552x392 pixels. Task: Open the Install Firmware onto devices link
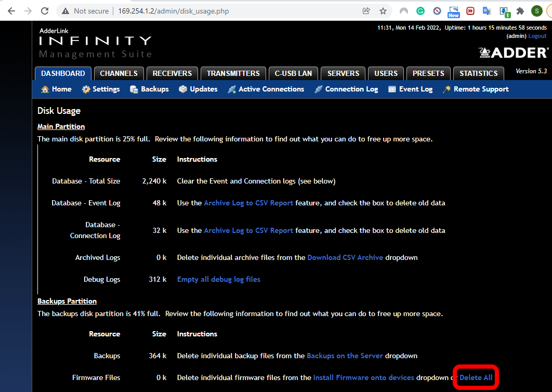364,377
